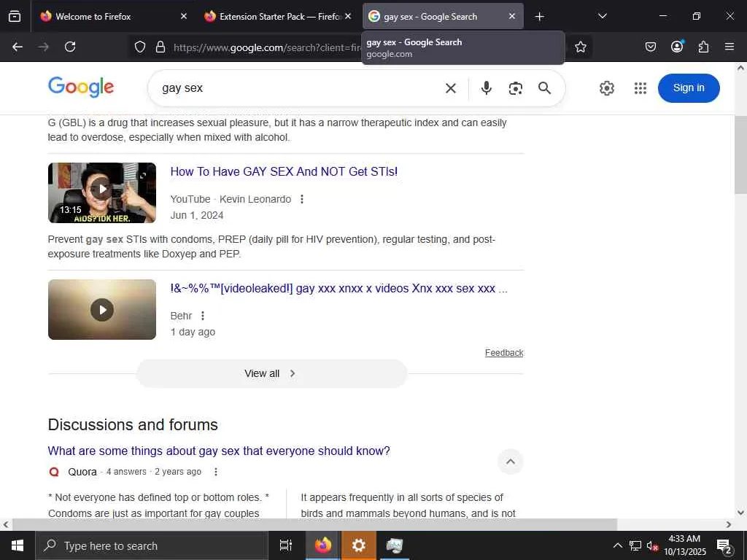Click the Discussions and forums heading

pos(133,425)
